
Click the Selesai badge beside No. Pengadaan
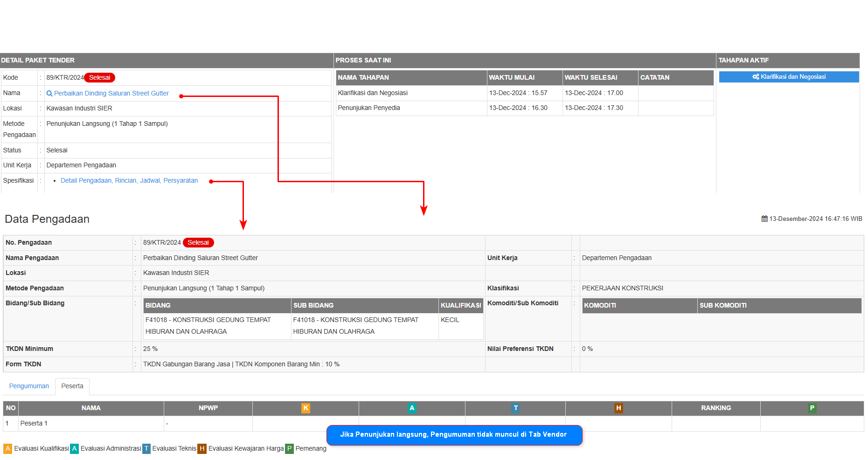tap(198, 243)
